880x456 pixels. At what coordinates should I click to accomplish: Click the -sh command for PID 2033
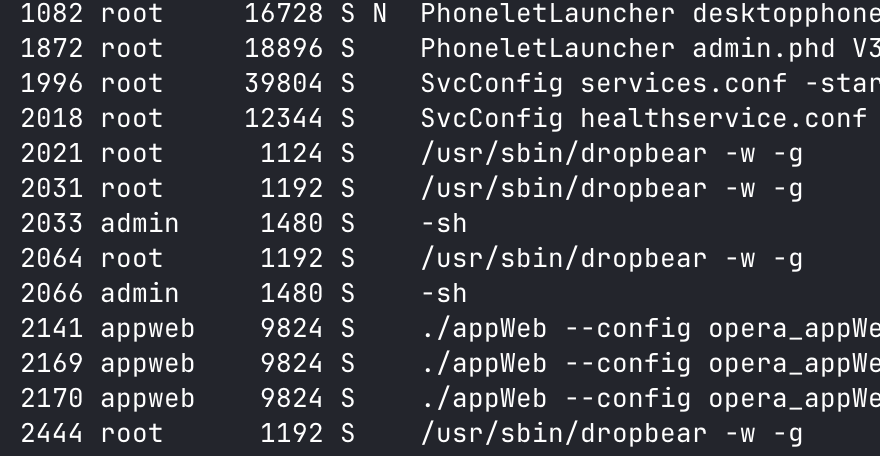pos(444,224)
